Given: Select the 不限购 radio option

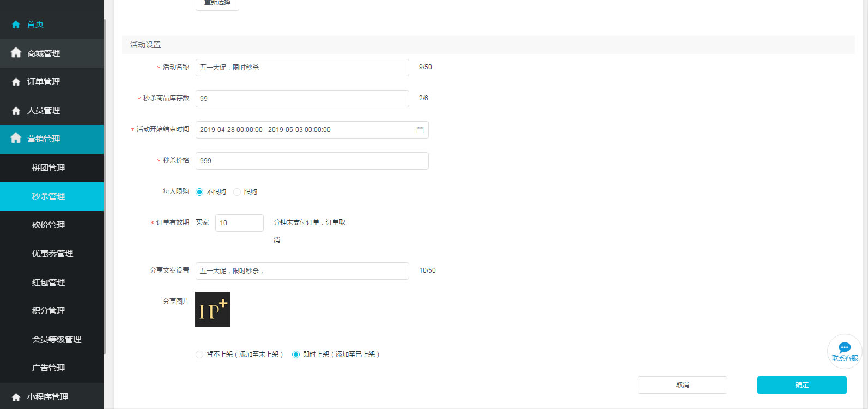Looking at the screenshot, I should point(199,192).
